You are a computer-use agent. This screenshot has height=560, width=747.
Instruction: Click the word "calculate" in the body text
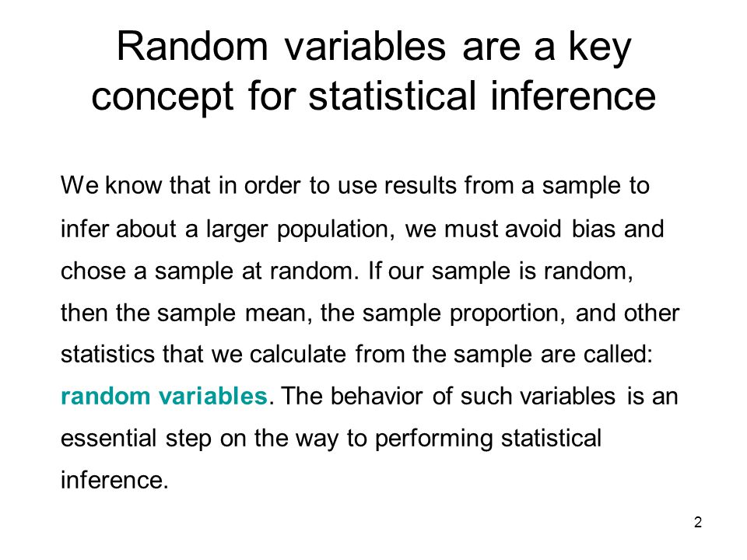[x=298, y=355]
